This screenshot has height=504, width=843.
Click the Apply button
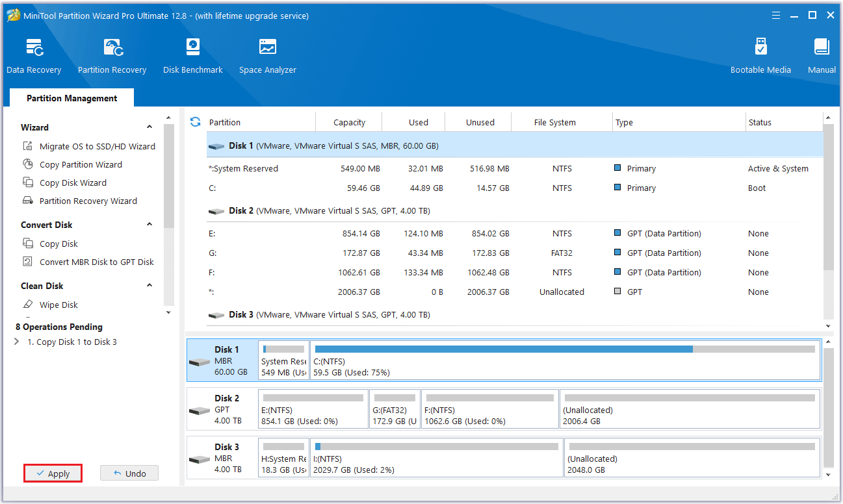click(x=53, y=473)
